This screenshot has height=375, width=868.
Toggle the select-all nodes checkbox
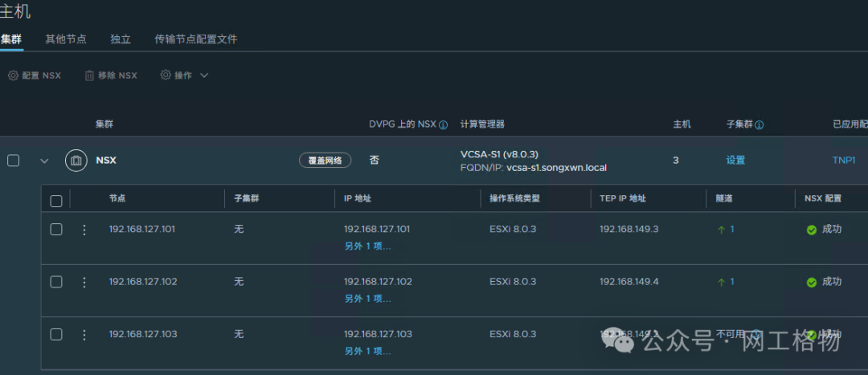coord(56,201)
